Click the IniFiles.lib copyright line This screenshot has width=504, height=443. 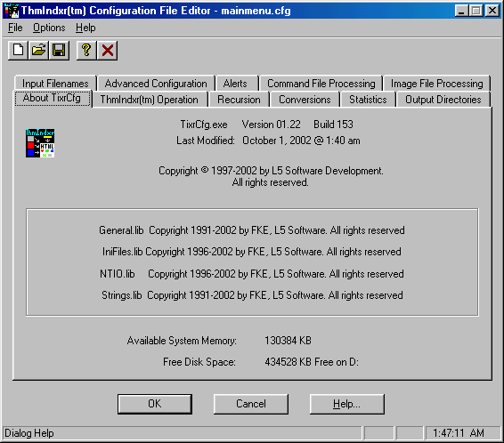tap(252, 252)
